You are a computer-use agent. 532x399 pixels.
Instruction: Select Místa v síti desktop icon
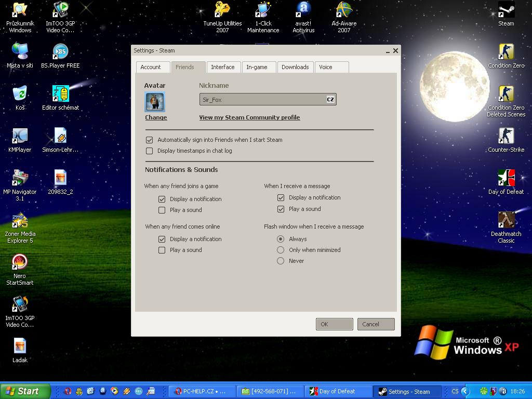(20, 56)
